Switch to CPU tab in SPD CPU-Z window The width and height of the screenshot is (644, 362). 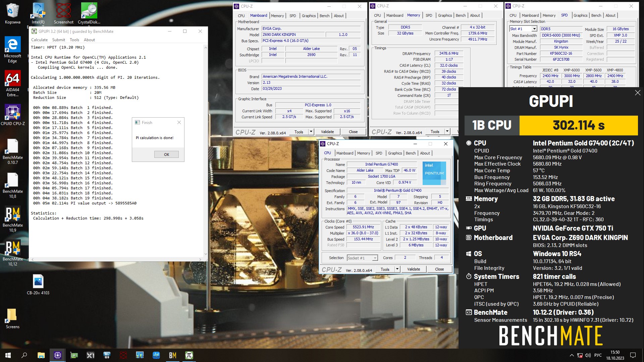[x=513, y=15]
